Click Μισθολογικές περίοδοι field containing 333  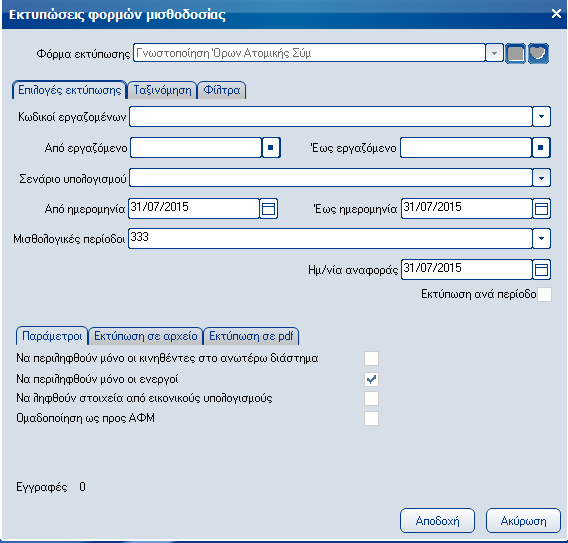click(330, 238)
